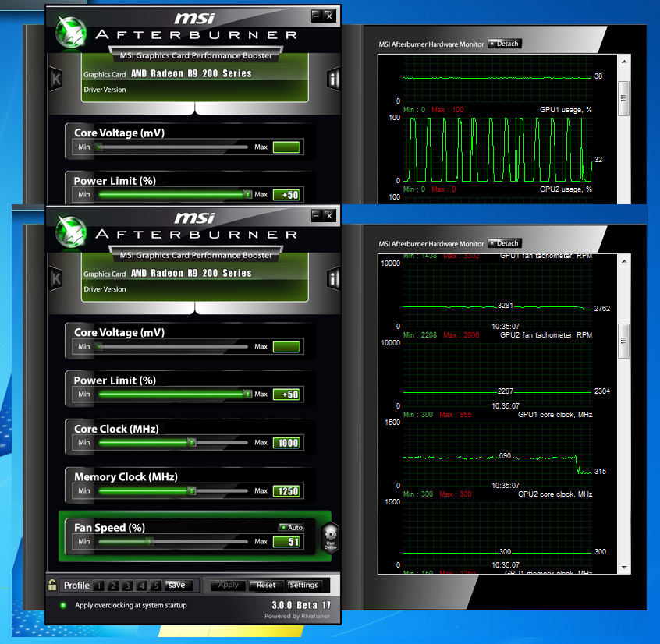Edit Power Limit +50 field in lower window
Viewport: 660px width, 644px height.
coord(286,395)
